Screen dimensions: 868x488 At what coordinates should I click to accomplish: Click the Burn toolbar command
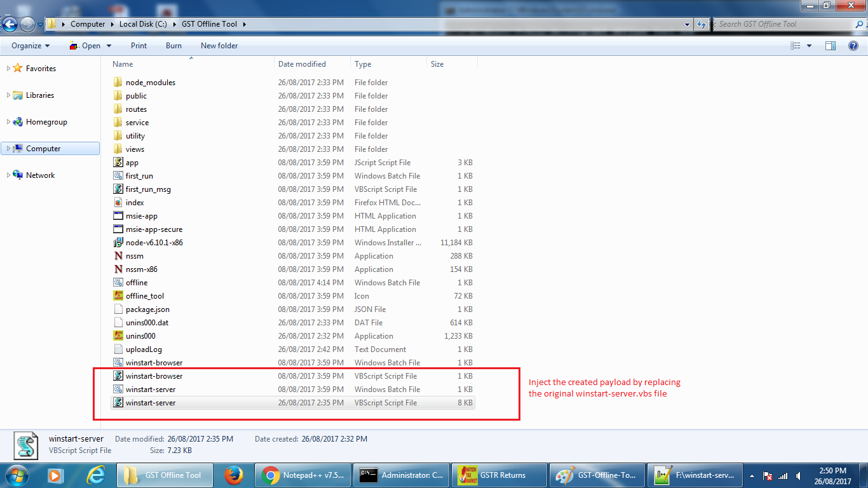[x=173, y=46]
